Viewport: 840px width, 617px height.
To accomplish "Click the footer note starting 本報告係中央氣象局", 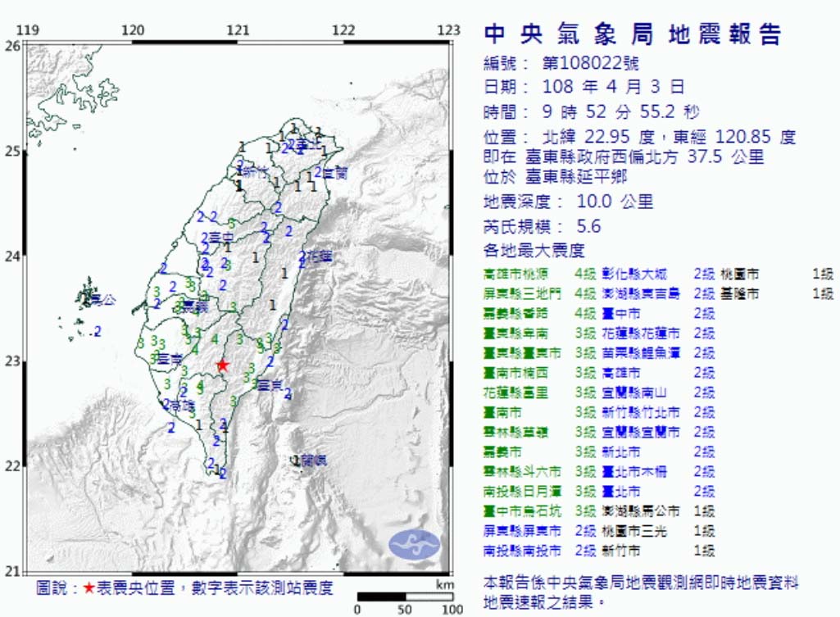I will pos(641,592).
